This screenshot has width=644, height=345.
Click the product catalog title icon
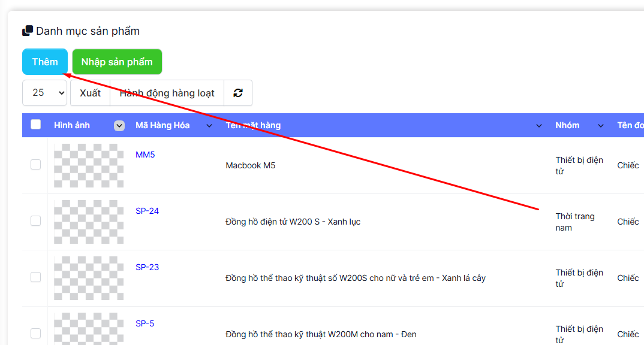pos(28,31)
